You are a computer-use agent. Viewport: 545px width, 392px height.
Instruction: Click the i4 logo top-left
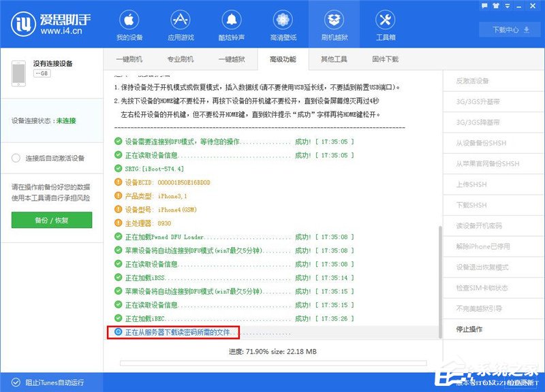[x=24, y=24]
